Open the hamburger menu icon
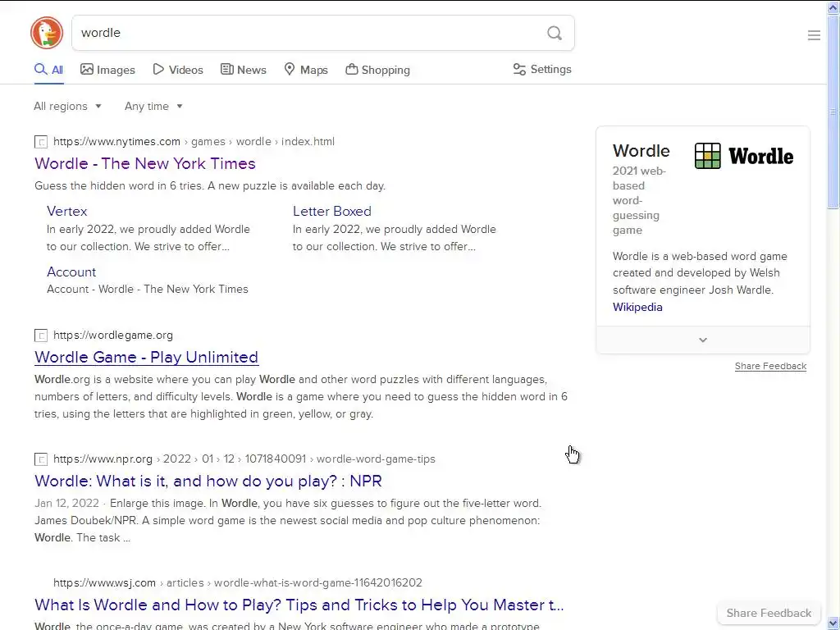This screenshot has height=630, width=840. click(814, 35)
